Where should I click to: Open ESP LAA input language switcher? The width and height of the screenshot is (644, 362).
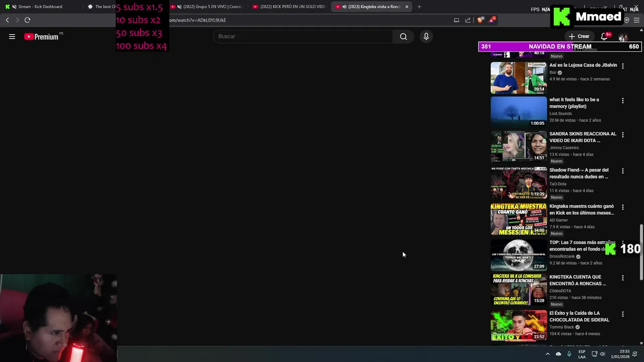pyautogui.click(x=582, y=354)
